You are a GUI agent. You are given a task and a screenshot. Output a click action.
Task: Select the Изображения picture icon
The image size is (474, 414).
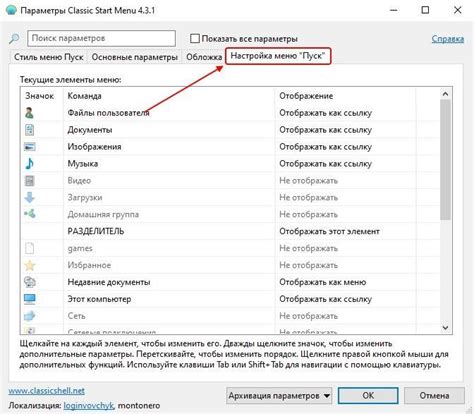(x=29, y=147)
